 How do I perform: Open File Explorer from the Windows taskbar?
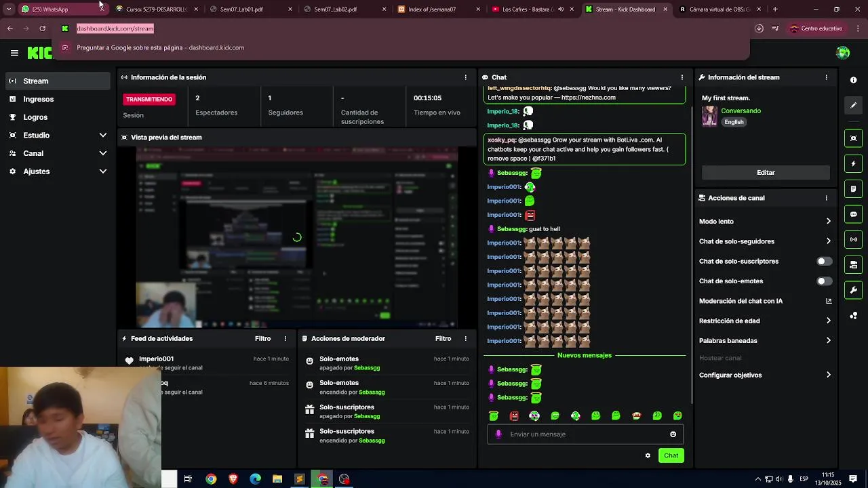pyautogui.click(x=277, y=479)
